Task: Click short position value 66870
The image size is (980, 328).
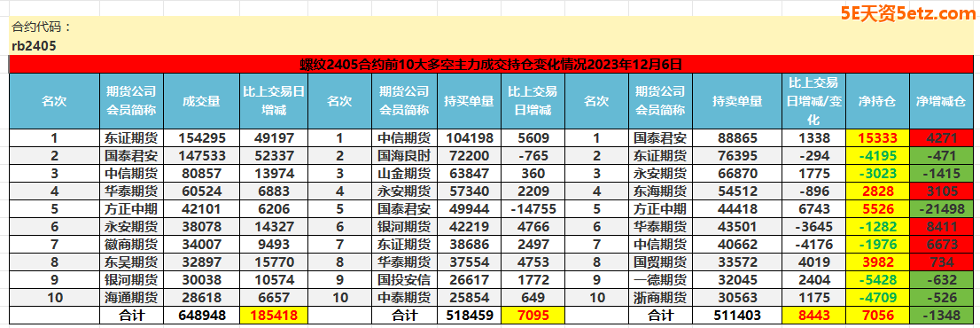Action: [737, 173]
